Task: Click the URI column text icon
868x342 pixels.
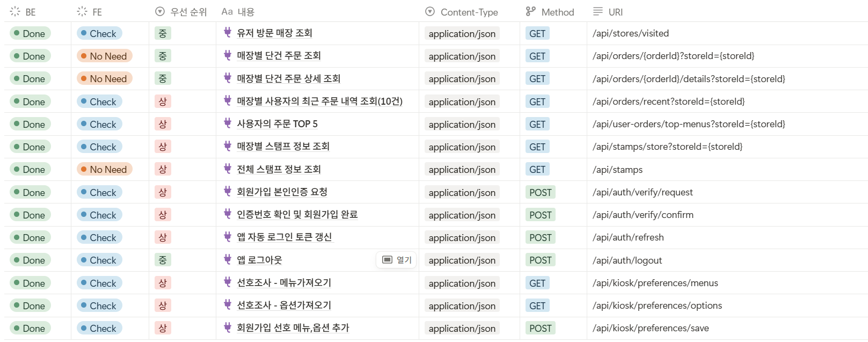Action: 598,11
